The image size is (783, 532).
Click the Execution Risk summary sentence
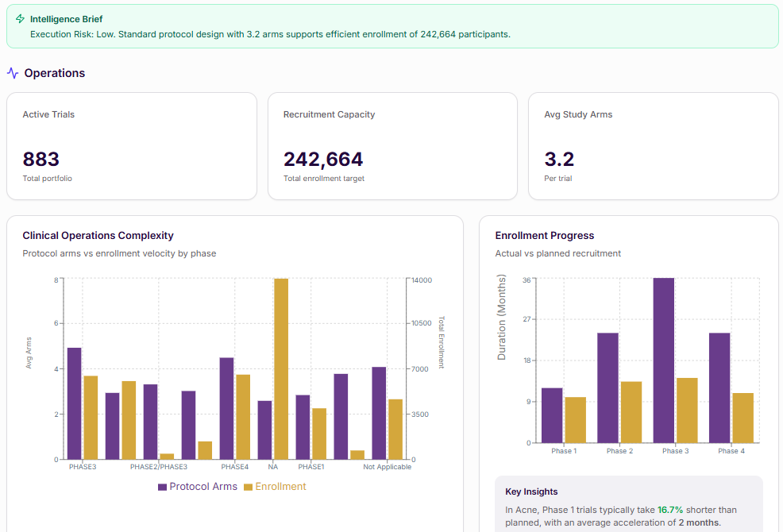(270, 34)
